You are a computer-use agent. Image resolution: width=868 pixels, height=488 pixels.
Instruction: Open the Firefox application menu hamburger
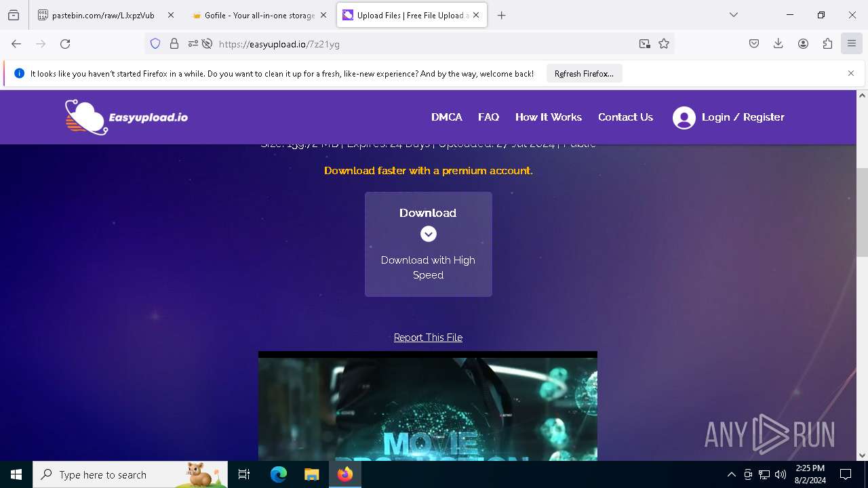click(852, 44)
